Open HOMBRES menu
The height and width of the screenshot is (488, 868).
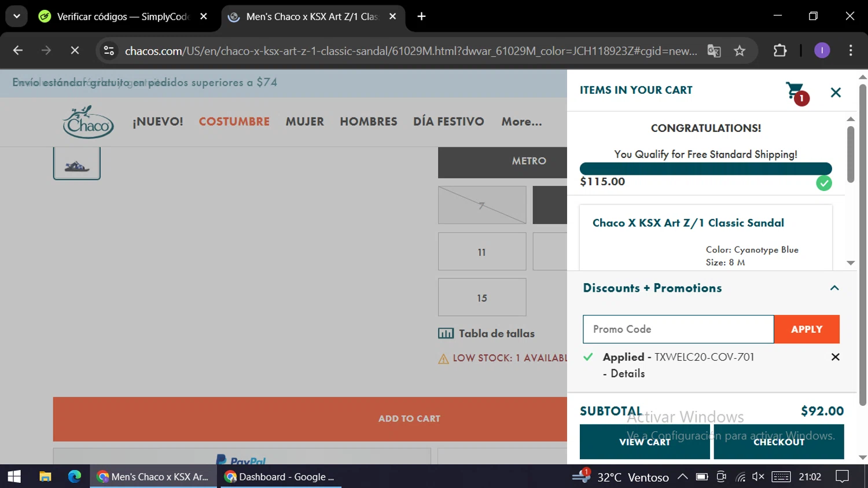[369, 122]
